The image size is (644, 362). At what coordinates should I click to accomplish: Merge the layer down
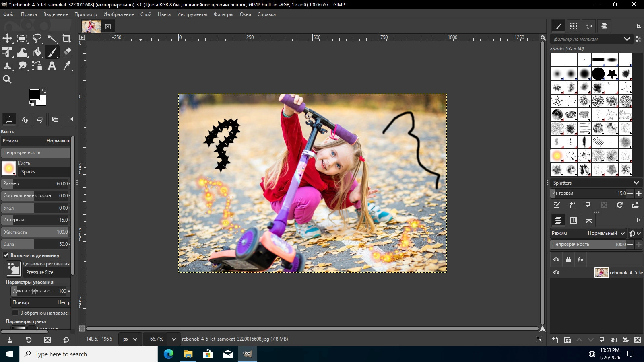tap(614, 340)
